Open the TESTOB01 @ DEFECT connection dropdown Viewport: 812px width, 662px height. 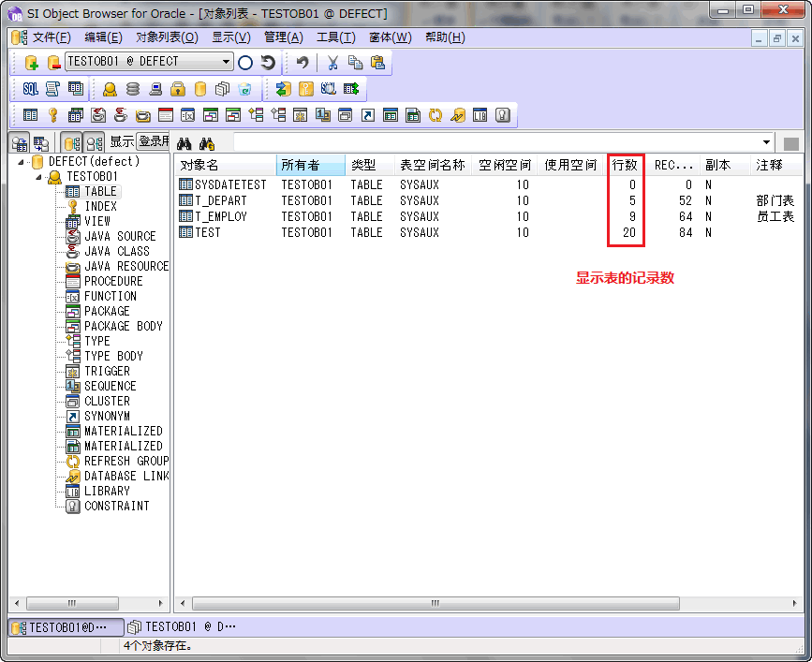226,62
